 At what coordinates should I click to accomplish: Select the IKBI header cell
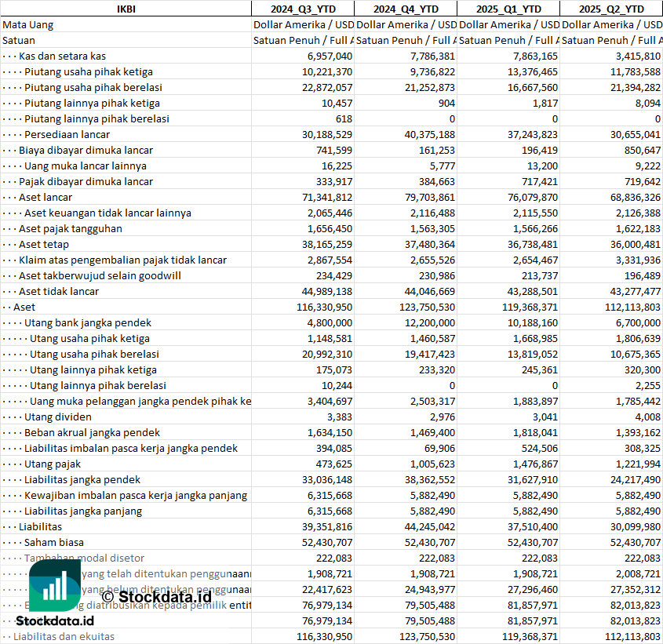click(126, 9)
